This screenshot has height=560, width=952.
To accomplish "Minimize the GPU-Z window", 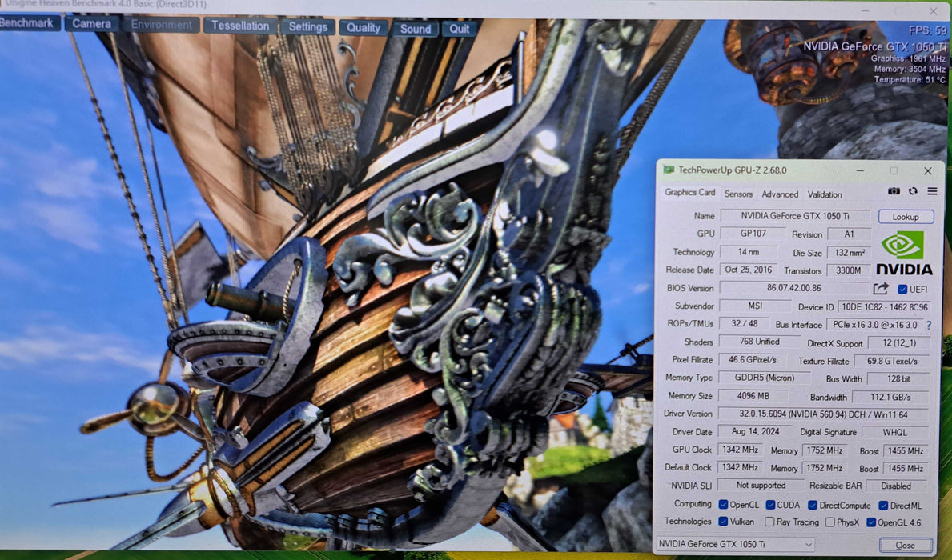I will (860, 170).
